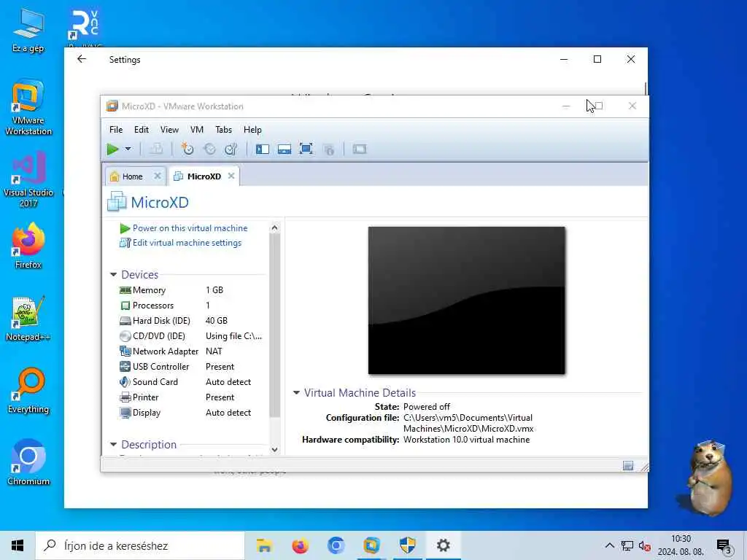Click the back arrow in Settings window
Viewport: 747px width, 560px height.
tap(82, 59)
